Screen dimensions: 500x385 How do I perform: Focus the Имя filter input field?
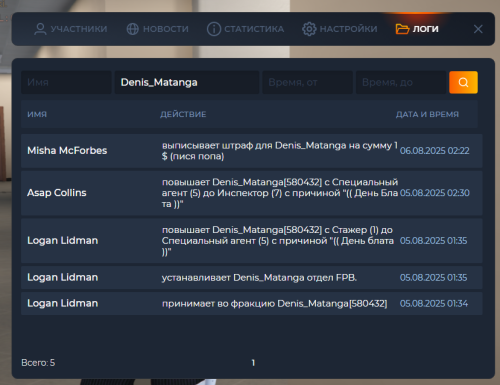66,82
